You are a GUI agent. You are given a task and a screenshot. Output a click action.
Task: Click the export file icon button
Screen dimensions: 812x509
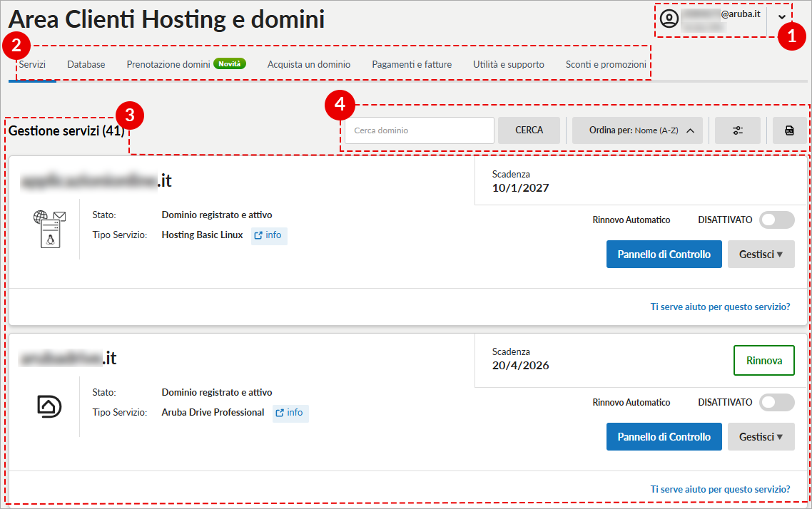point(789,130)
